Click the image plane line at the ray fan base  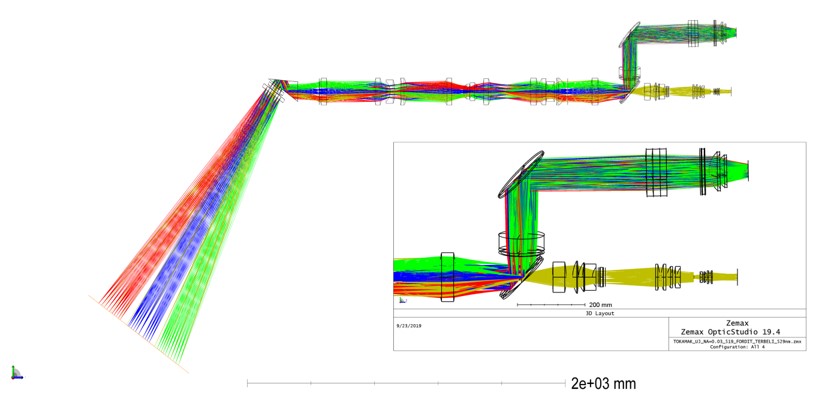(x=138, y=334)
